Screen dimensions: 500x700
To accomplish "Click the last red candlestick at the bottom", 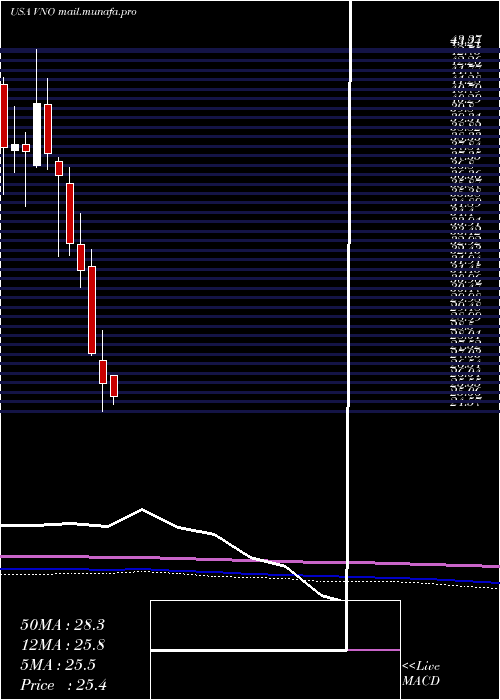I will 114,386.
